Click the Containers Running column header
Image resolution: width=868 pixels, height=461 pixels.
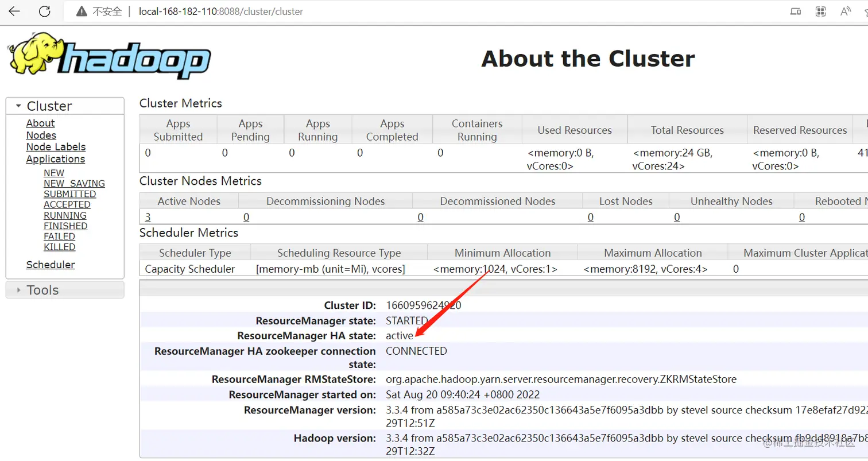click(477, 130)
